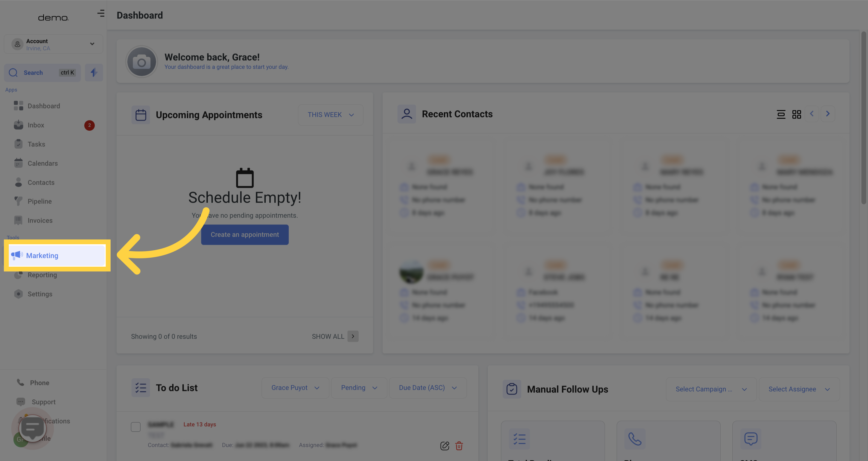Open Settings under Tools
Viewport: 868px width, 461px height.
[x=40, y=294]
